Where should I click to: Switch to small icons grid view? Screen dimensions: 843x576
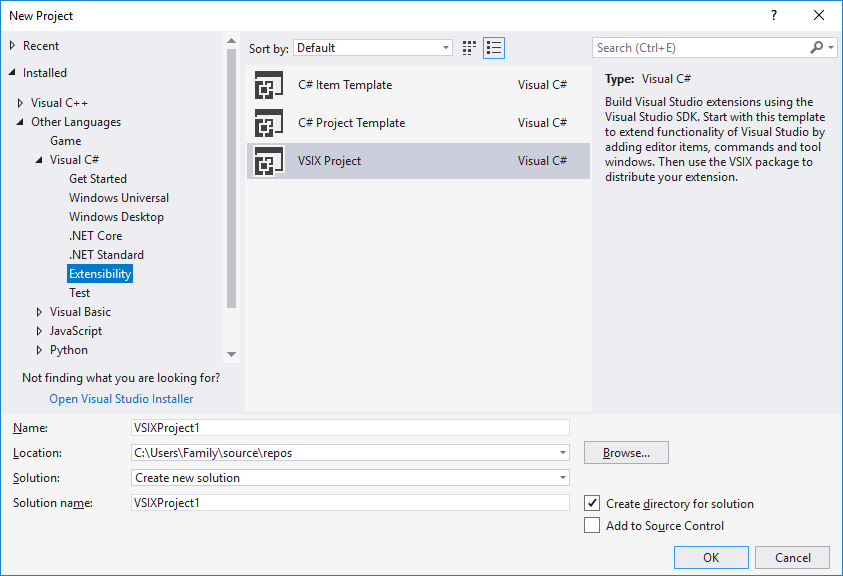point(469,48)
